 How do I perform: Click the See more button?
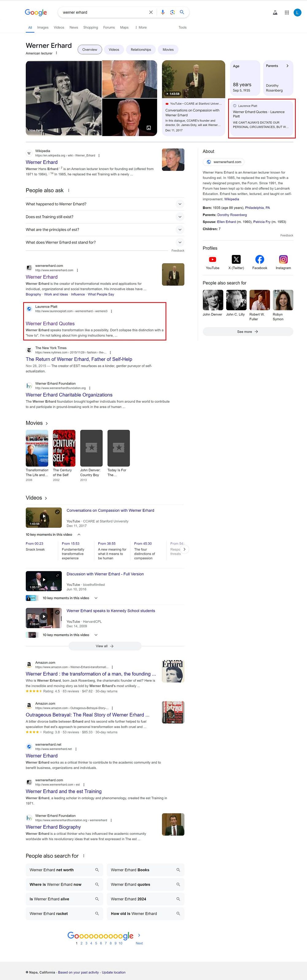point(247,332)
